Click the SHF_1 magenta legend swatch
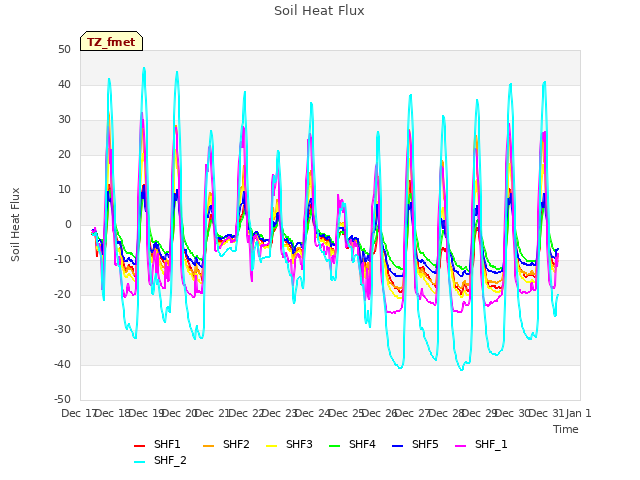Image resolution: width=640 pixels, height=480 pixels. pyautogui.click(x=460, y=446)
